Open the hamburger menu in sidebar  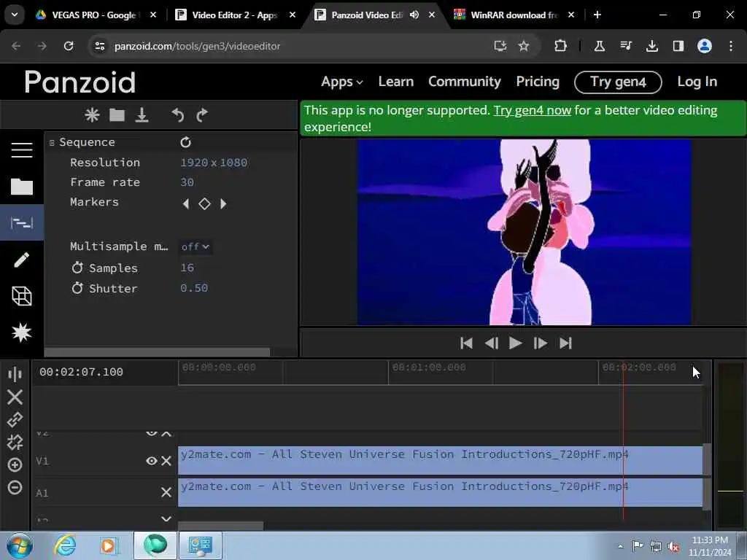click(22, 150)
